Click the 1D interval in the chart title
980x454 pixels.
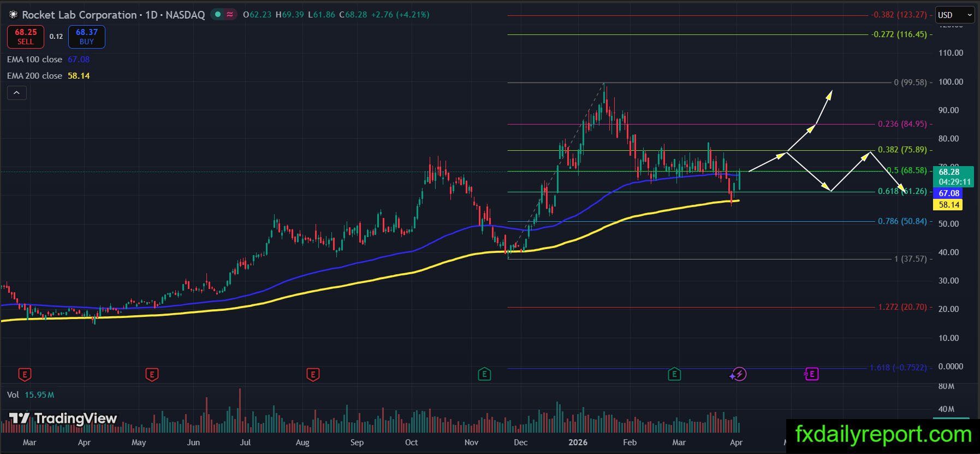coord(151,15)
